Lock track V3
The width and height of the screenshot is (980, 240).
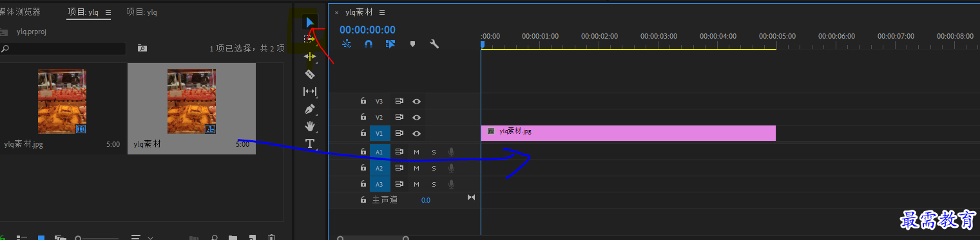click(363, 101)
